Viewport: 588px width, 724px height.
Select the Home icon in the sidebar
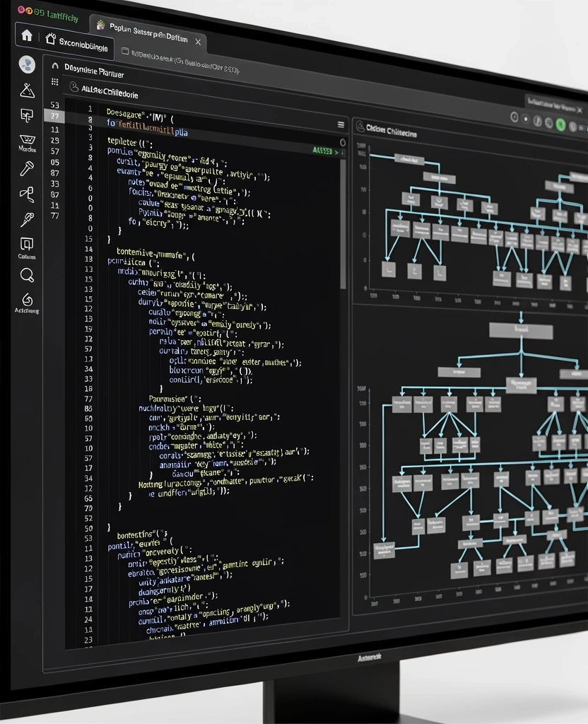26,34
